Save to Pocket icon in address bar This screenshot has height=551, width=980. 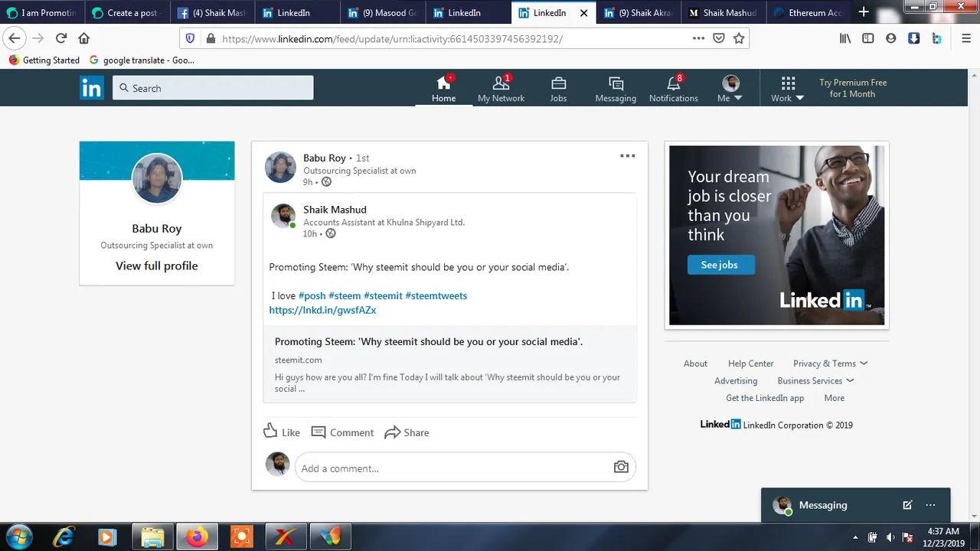tap(719, 38)
